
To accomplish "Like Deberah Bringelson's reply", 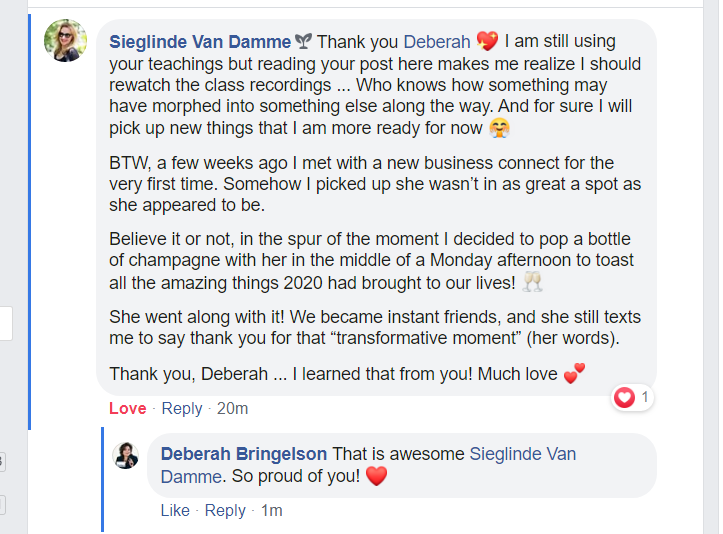I will tap(175, 510).
